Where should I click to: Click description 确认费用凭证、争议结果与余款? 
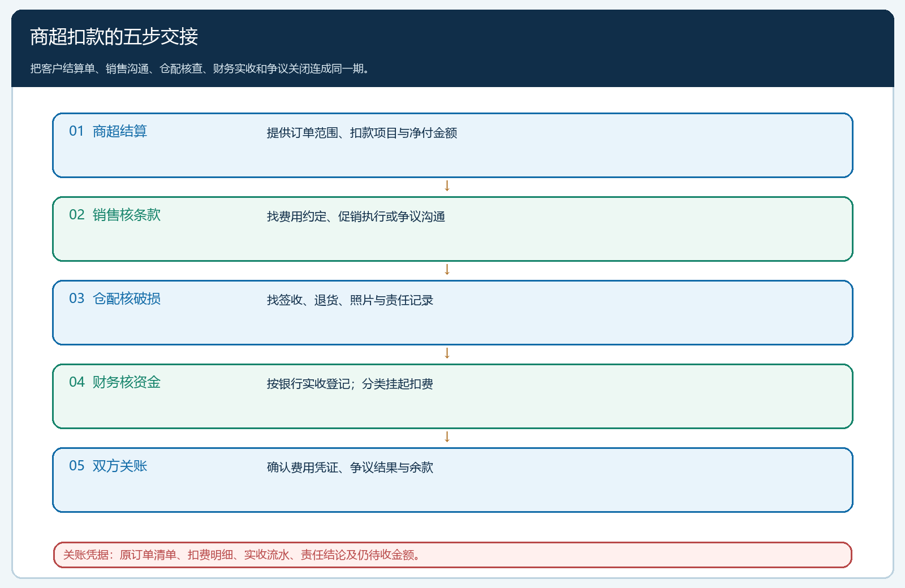point(350,468)
